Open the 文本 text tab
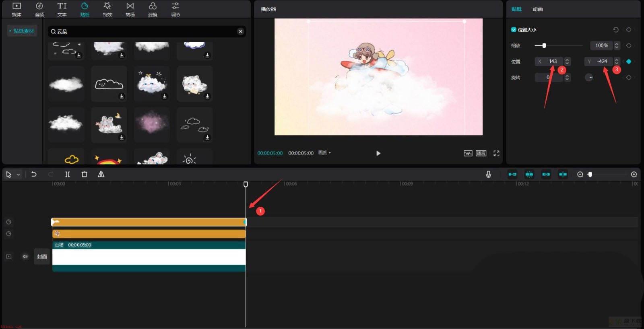The height and width of the screenshot is (329, 644). [x=62, y=9]
